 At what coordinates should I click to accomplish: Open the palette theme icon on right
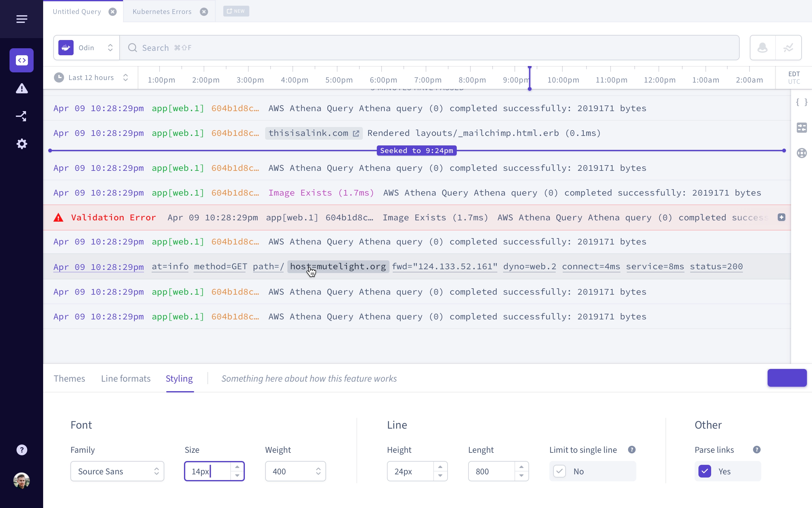click(x=802, y=153)
